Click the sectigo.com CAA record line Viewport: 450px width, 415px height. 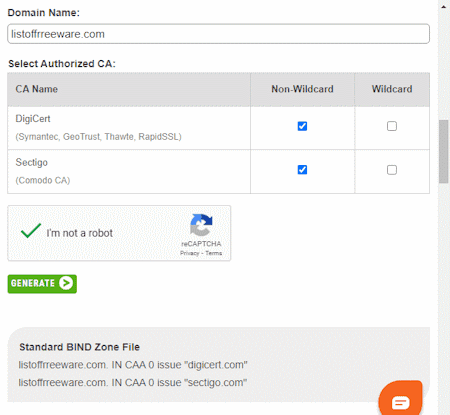pos(133,383)
